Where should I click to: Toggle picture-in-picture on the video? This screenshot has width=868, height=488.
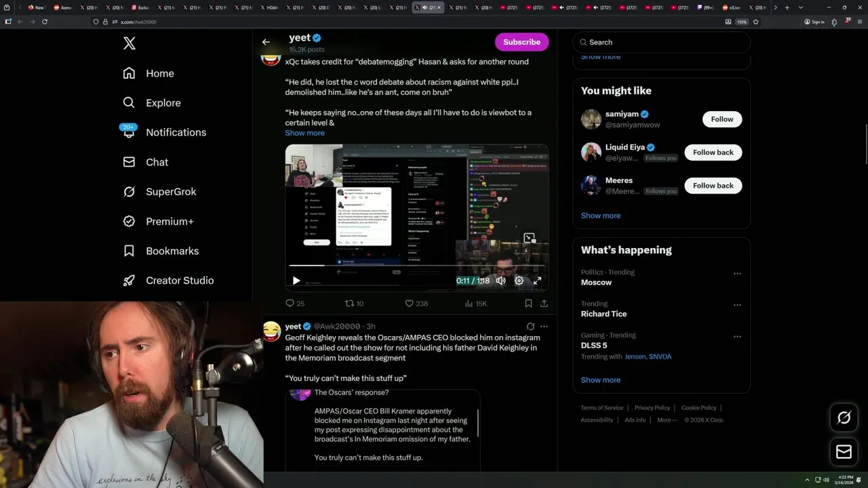[529, 238]
